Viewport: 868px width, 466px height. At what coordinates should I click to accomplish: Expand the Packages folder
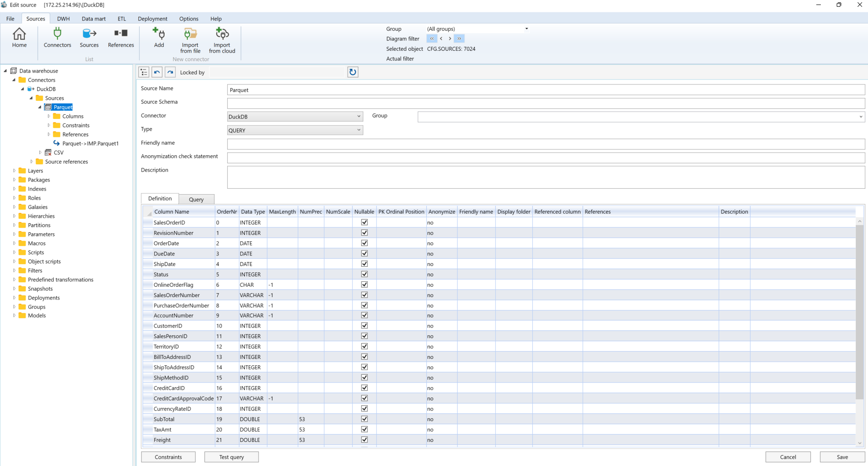point(15,180)
